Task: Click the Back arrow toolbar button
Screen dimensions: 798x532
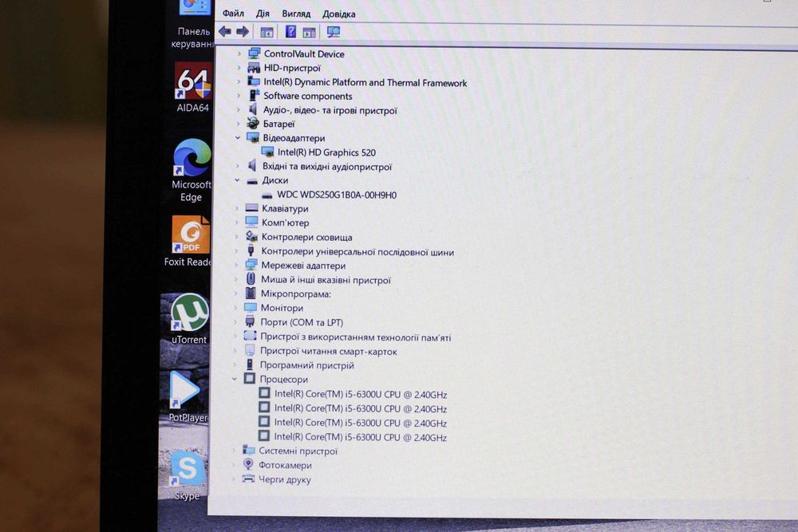Action: pos(225,32)
